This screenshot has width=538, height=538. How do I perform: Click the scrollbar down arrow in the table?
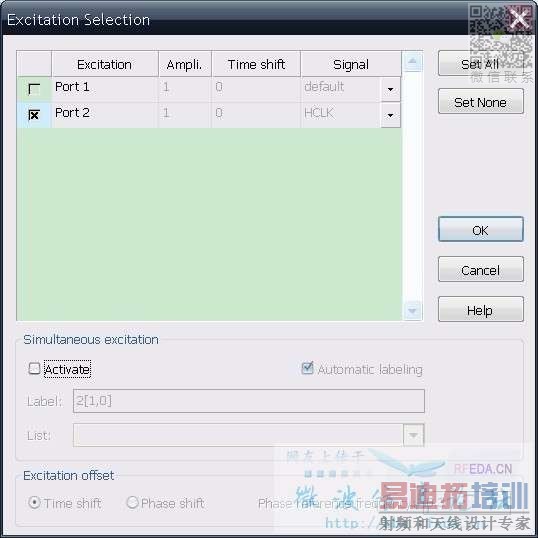(x=412, y=311)
